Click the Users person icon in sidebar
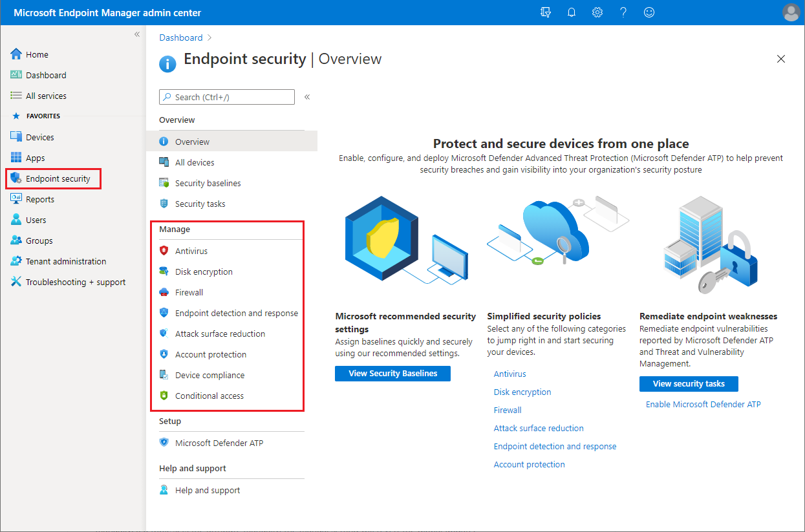 click(16, 220)
